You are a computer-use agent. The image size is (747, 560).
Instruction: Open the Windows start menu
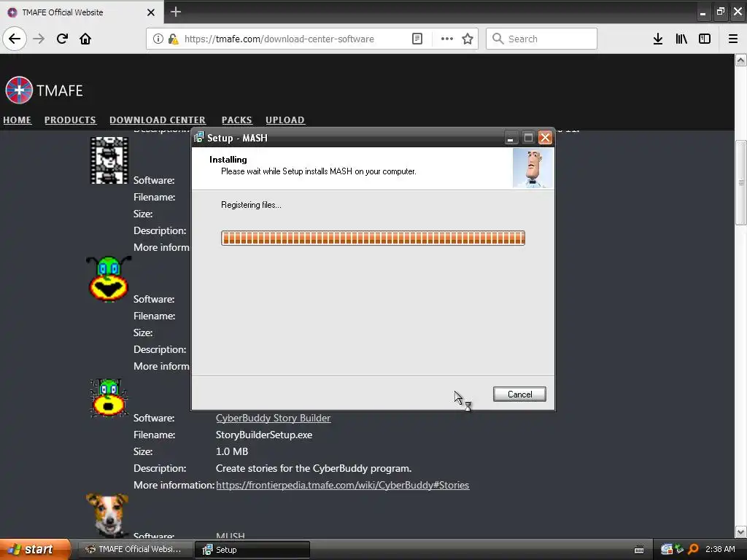point(35,549)
